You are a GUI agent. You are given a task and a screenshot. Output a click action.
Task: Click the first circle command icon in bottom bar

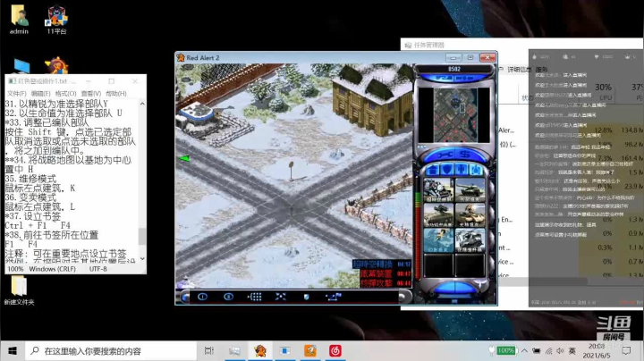point(202,297)
